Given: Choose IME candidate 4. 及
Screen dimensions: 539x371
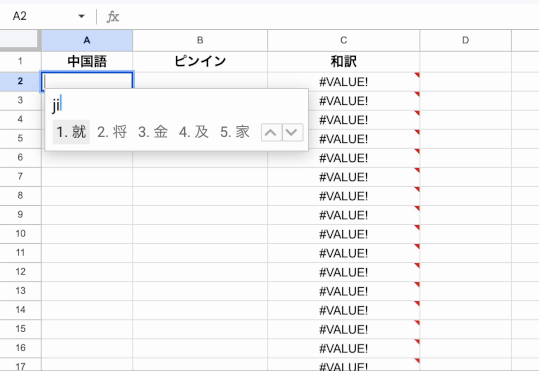Looking at the screenshot, I should 194,132.
